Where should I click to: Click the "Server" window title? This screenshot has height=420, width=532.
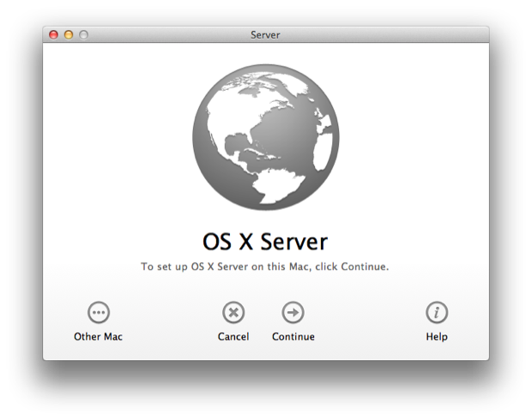tap(265, 35)
